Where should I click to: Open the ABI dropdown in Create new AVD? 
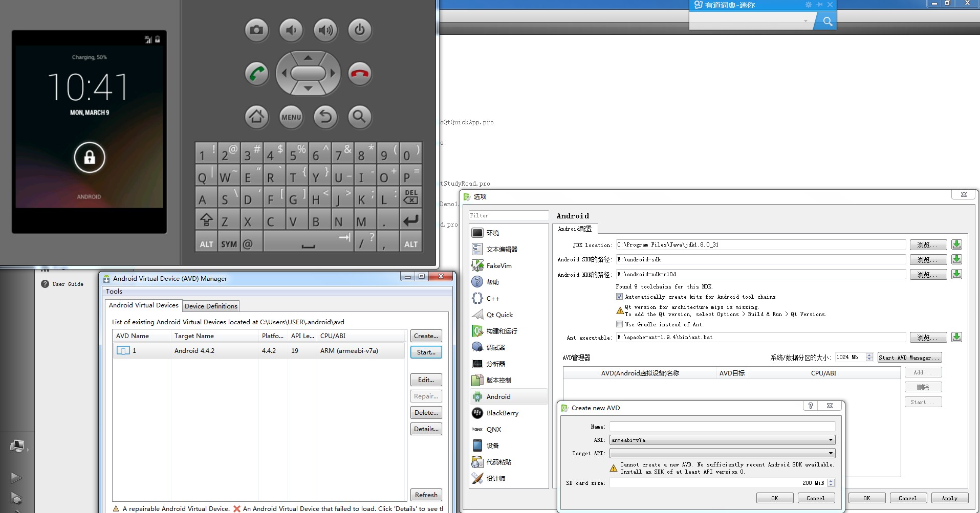(722, 440)
